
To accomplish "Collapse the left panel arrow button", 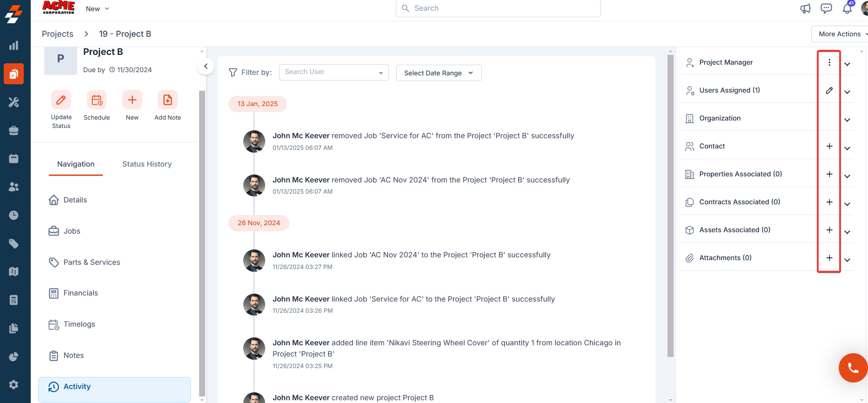I will pyautogui.click(x=206, y=66).
